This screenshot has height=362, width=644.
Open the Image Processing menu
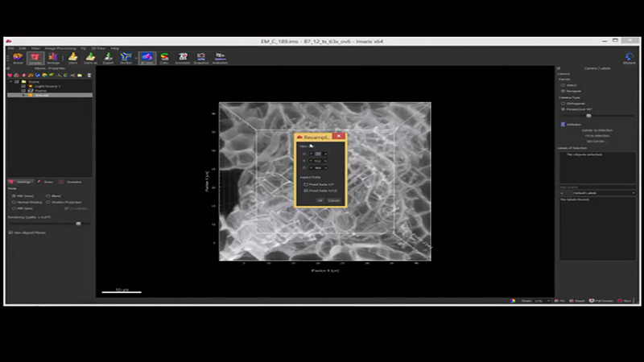tap(60, 48)
